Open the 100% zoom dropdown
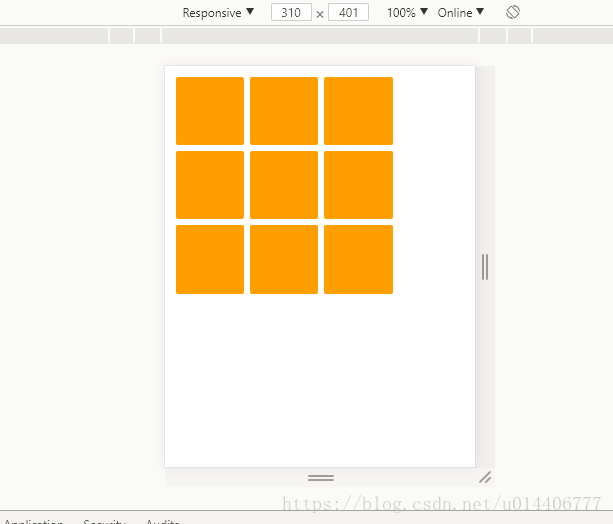The height and width of the screenshot is (524, 613). 407,13
